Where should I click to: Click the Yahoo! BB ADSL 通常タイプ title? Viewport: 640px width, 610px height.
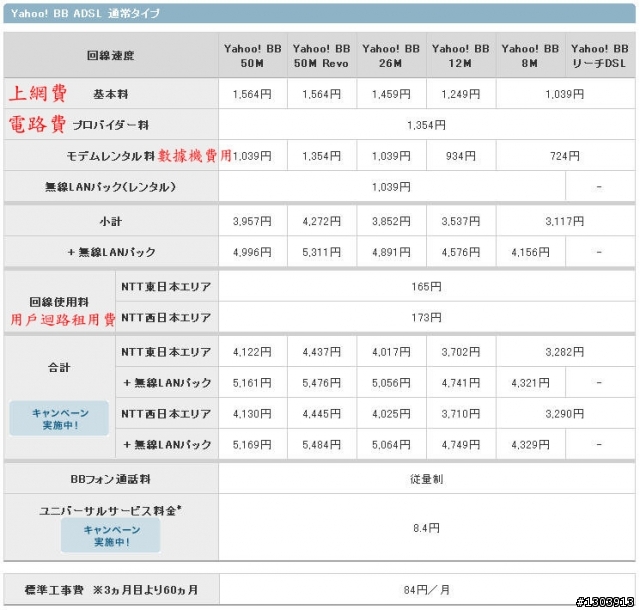pyautogui.click(x=85, y=13)
